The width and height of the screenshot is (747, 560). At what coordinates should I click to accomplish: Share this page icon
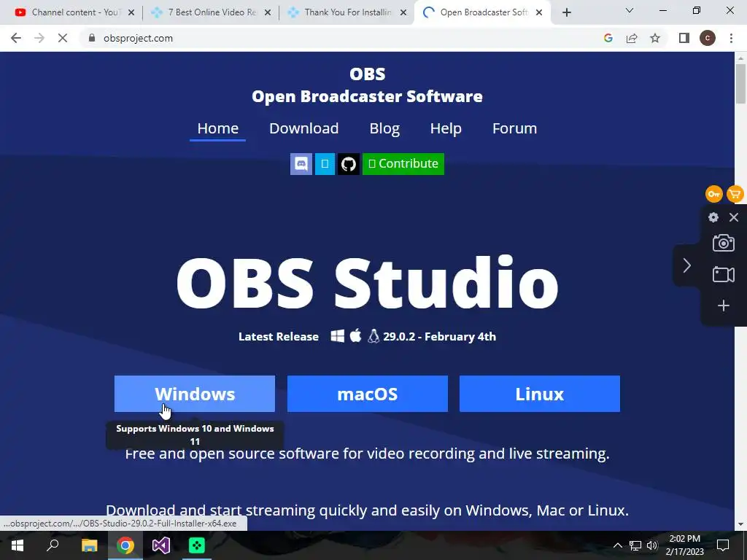pyautogui.click(x=632, y=38)
